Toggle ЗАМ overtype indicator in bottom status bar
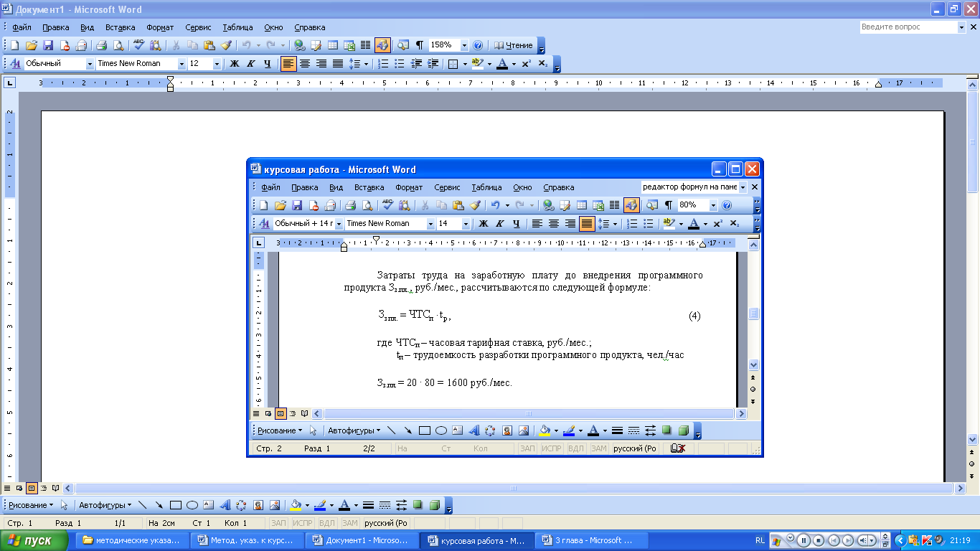Screen dimensions: 980x551 349,523
